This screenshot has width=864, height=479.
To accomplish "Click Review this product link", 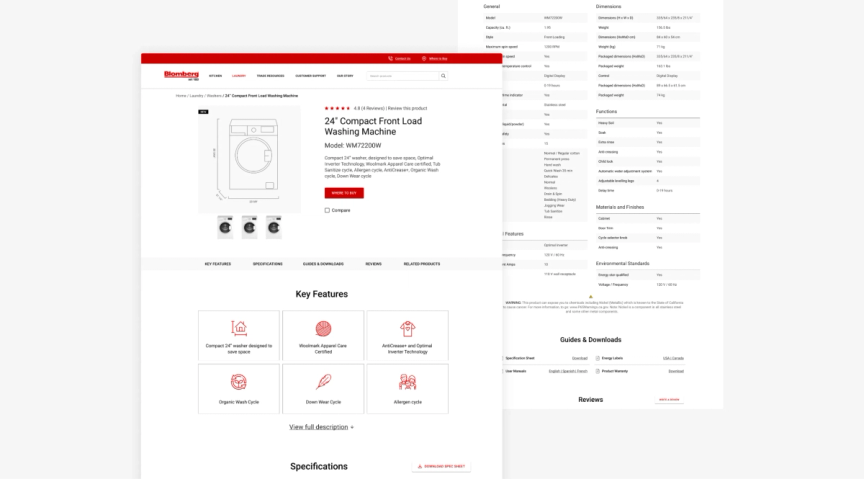I will 407,109.
